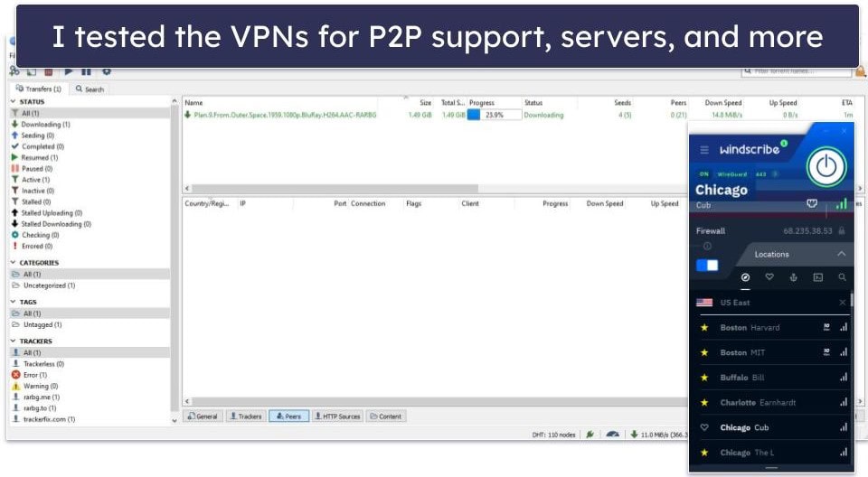868x477 pixels.
Task: Collapse the Locations panel chevron
Action: click(841, 254)
